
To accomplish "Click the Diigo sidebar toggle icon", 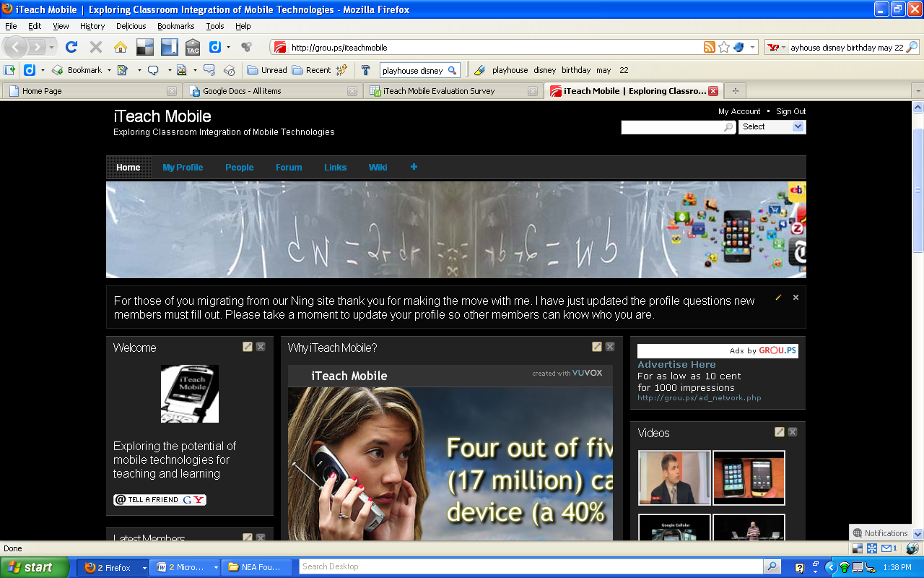I will 9,70.
